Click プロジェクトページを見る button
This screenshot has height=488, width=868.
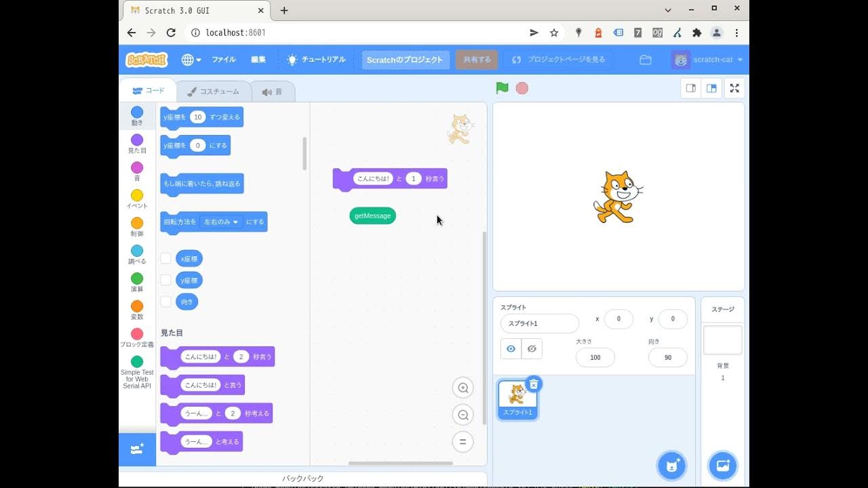[x=559, y=60]
